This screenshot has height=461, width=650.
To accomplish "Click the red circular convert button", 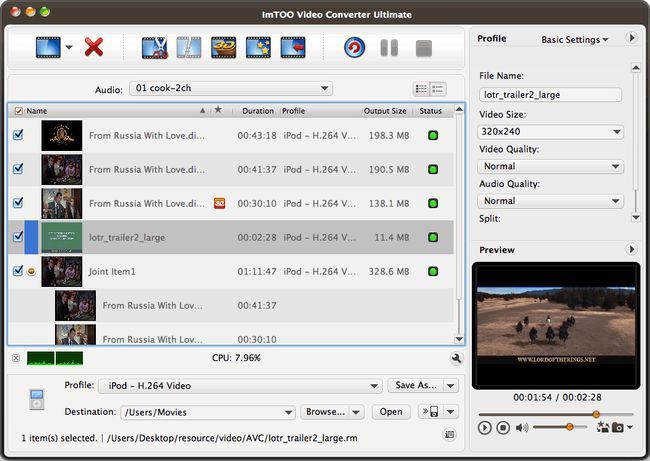I will pos(354,47).
